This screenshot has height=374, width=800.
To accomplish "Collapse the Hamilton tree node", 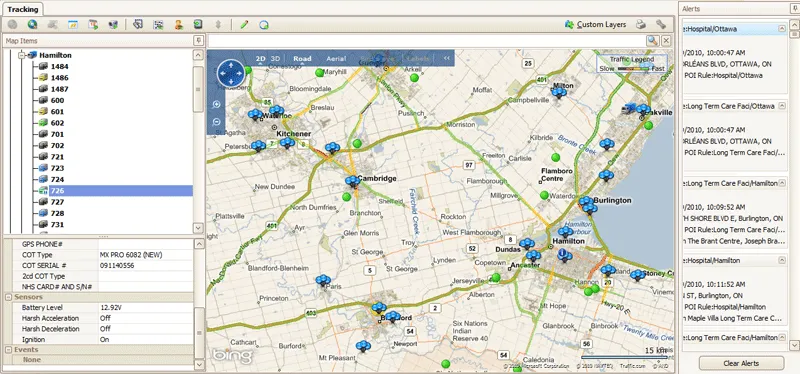I will (21, 55).
